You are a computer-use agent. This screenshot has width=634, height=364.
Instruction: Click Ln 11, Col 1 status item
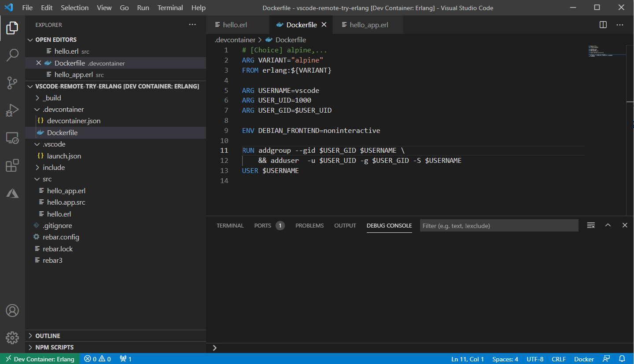click(468, 359)
